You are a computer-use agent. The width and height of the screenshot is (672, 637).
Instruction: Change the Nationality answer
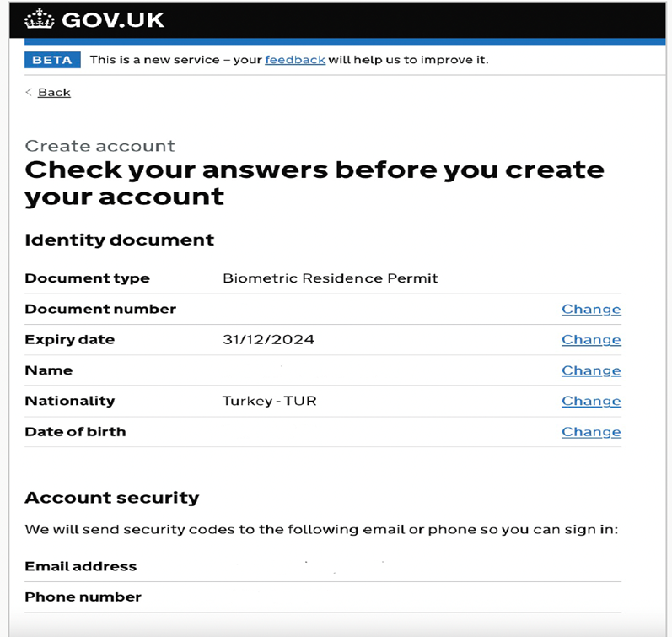pyautogui.click(x=591, y=401)
